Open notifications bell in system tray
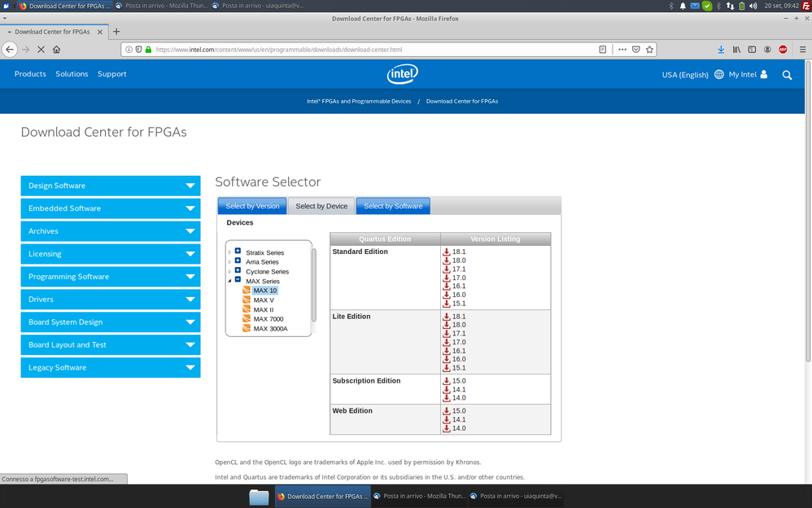 tap(683, 6)
